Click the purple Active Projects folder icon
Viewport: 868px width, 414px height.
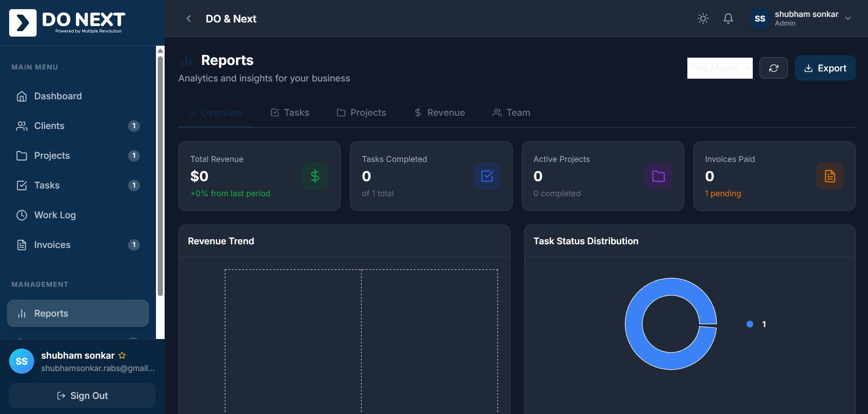[x=658, y=176]
